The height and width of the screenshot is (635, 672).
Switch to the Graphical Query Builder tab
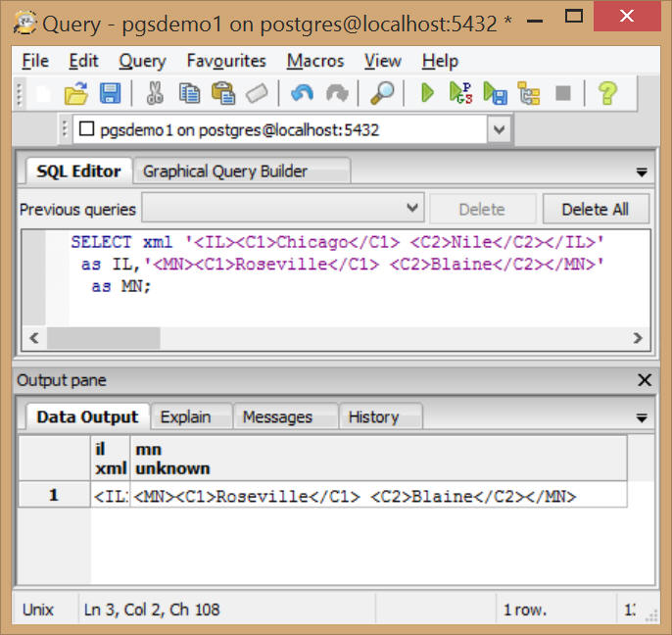(x=242, y=171)
